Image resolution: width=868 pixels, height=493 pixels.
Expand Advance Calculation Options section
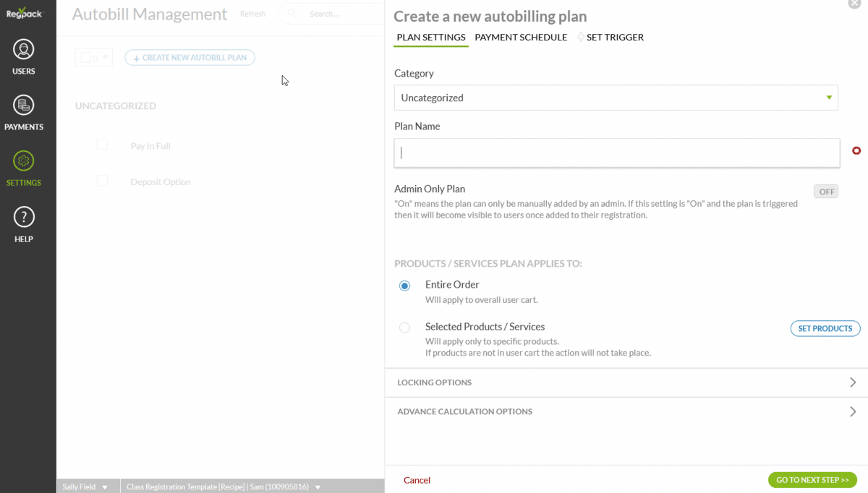(626, 411)
